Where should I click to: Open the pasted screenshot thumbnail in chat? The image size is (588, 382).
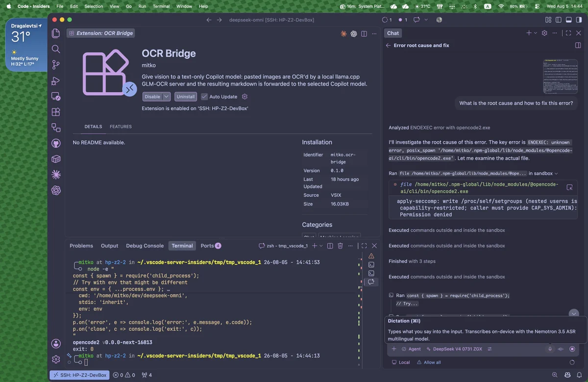[560, 76]
